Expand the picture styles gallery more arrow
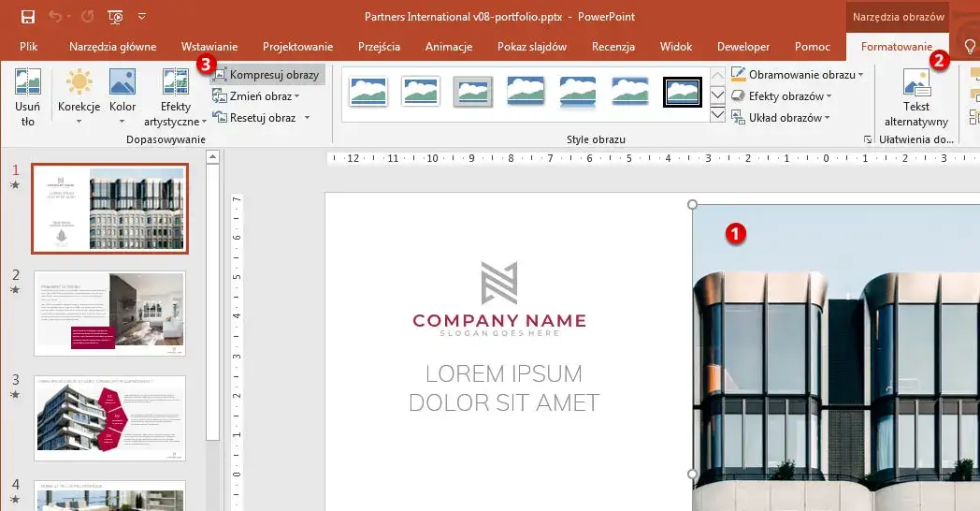Screen dimensions: 980x511 pyautogui.click(x=717, y=114)
